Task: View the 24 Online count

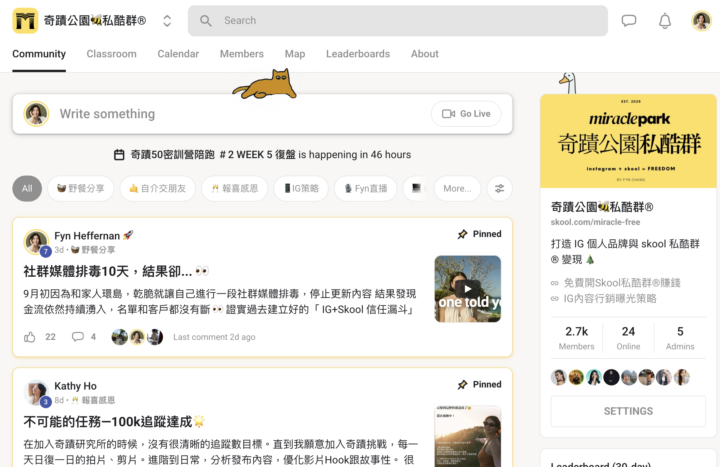Action: 628,338
